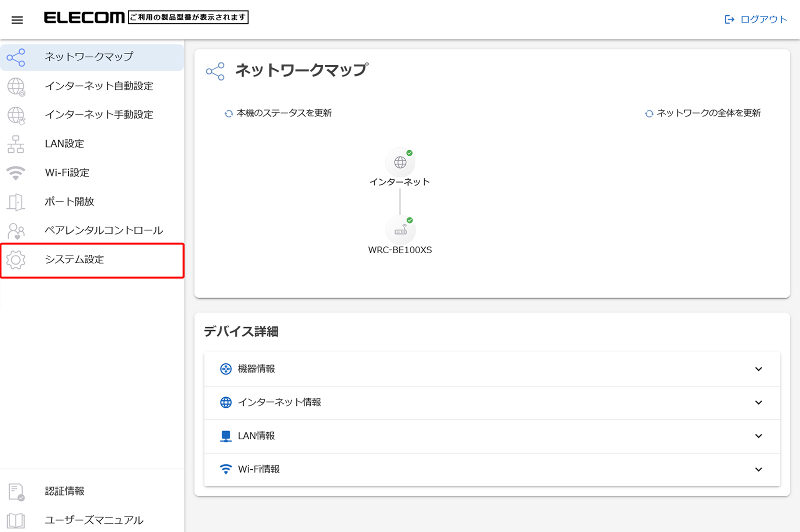Image resolution: width=800 pixels, height=532 pixels.
Task: Expand the 機器情報 section chevron
Action: coord(758,369)
